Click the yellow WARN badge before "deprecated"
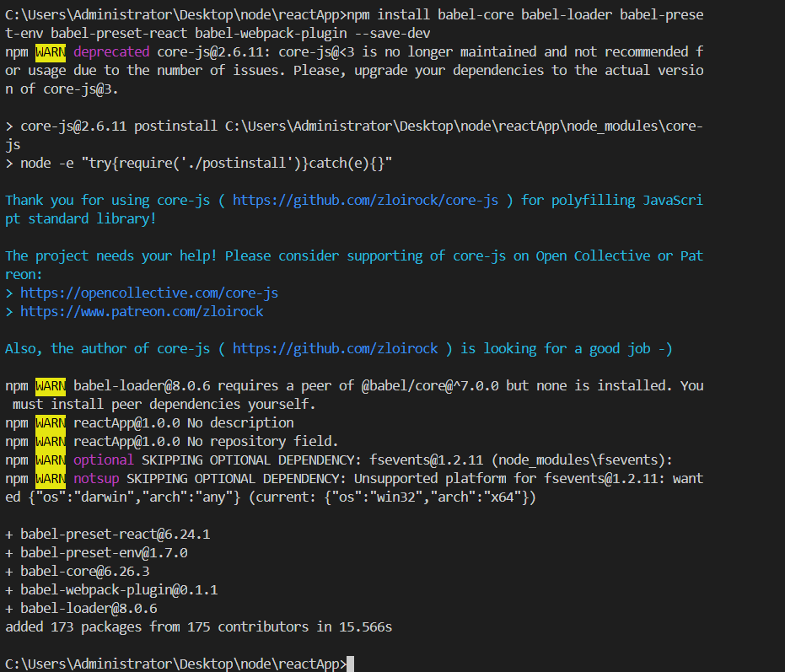The image size is (785, 672). [x=51, y=52]
